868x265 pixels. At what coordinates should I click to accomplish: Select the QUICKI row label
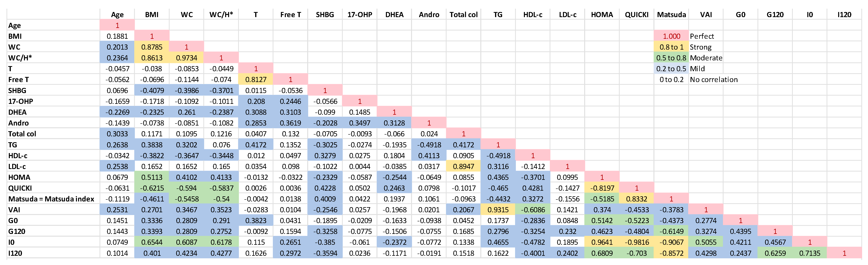tap(20, 188)
